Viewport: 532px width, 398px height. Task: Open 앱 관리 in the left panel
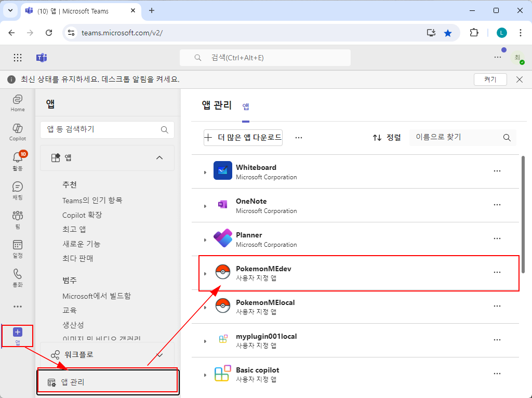pos(107,382)
